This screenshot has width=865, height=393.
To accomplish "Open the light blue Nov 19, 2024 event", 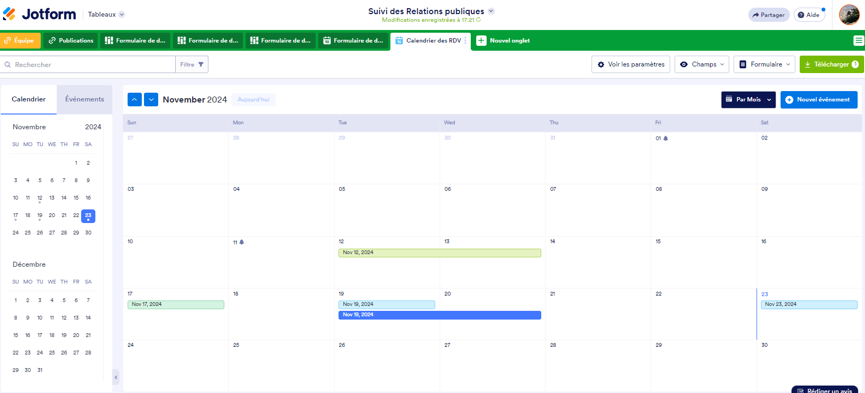I will pyautogui.click(x=387, y=305).
